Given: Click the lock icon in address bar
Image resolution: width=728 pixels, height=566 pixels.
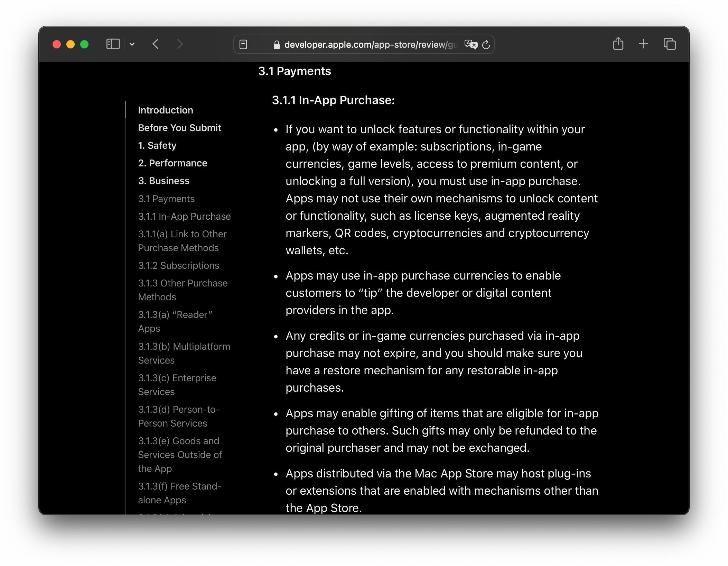Looking at the screenshot, I should [x=277, y=45].
